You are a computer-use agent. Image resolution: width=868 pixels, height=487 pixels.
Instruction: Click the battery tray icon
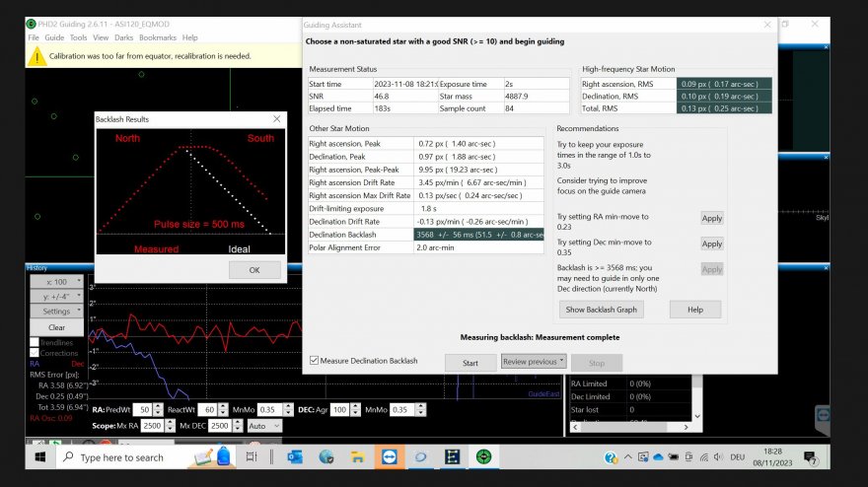click(x=673, y=457)
